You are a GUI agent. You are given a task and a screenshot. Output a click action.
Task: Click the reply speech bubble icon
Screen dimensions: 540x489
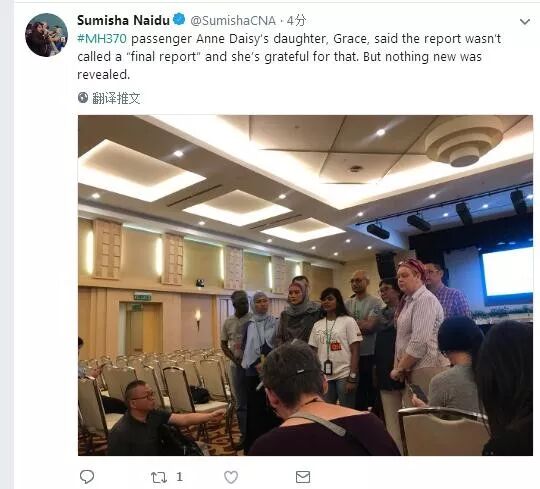[87, 477]
